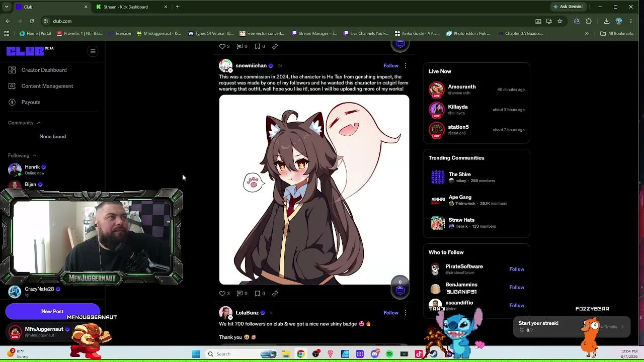Image resolution: width=644 pixels, height=362 pixels.
Task: Go back in browser history
Action: click(x=8, y=21)
